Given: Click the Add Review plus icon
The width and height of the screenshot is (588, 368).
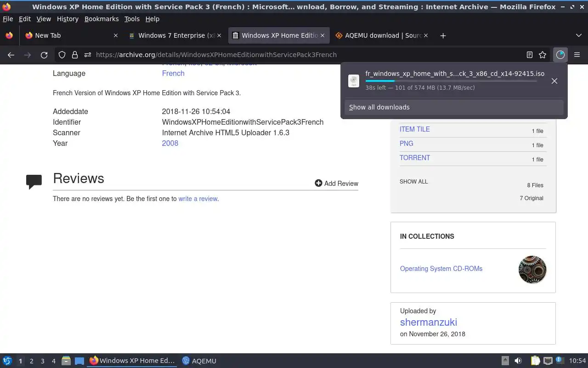Looking at the screenshot, I should [318, 183].
